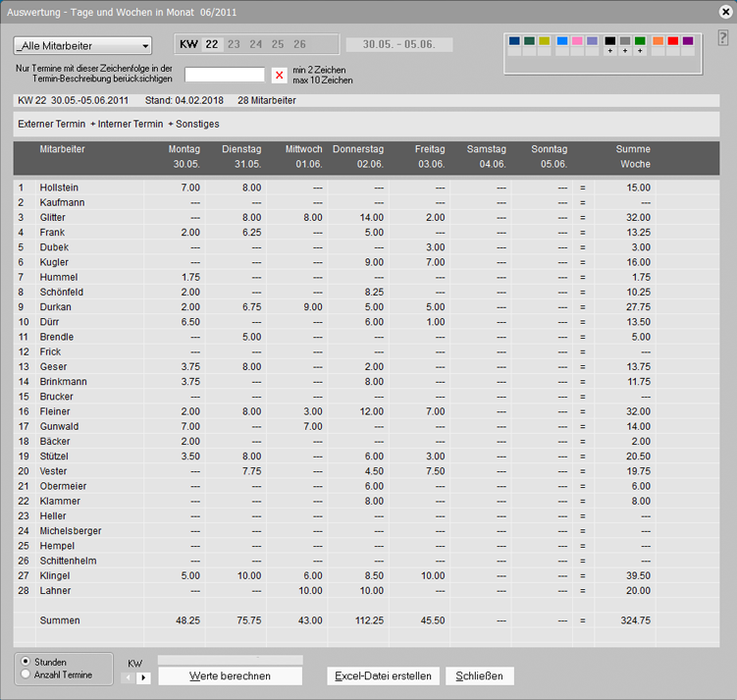Screen dimensions: 737x700
Task: Pick the olive yellow color swatch
Action: tap(545, 41)
